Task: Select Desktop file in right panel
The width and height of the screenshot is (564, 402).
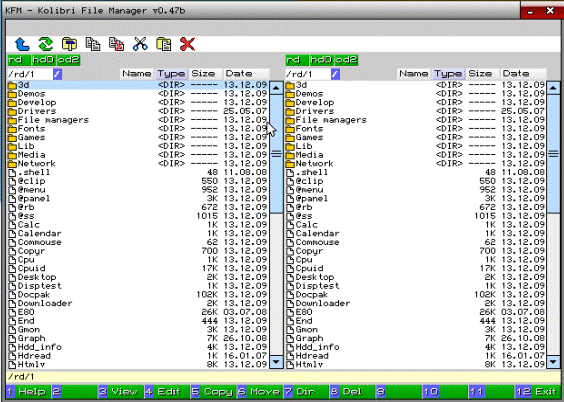Action: pos(415,277)
